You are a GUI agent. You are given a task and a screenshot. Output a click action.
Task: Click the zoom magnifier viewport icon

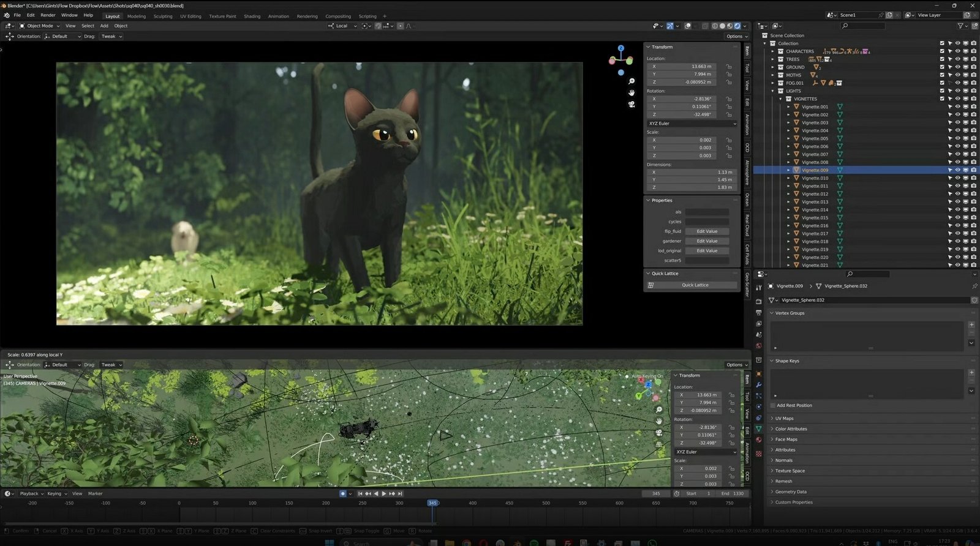pos(631,81)
